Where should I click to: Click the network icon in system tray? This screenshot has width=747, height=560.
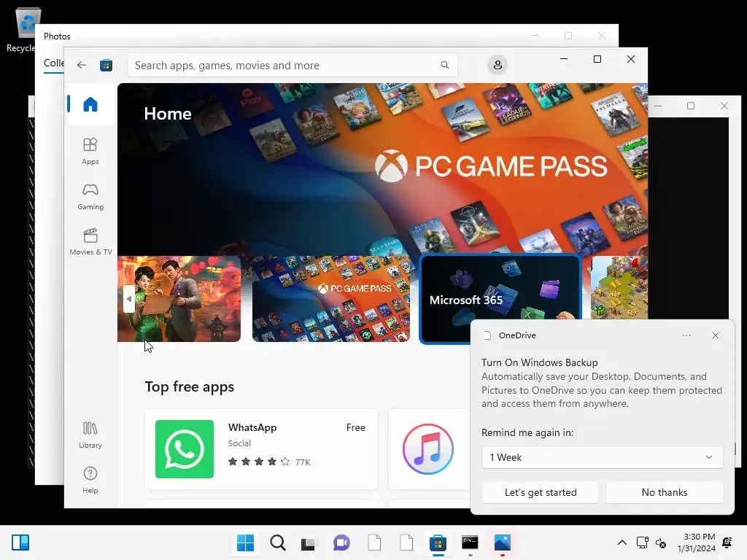(642, 542)
